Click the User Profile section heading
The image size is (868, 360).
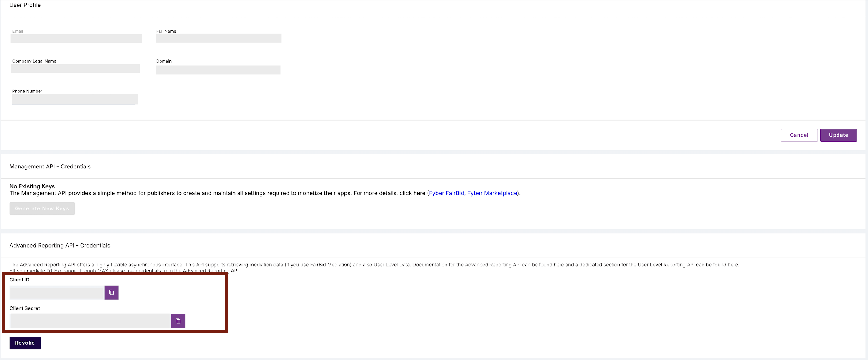pyautogui.click(x=25, y=5)
